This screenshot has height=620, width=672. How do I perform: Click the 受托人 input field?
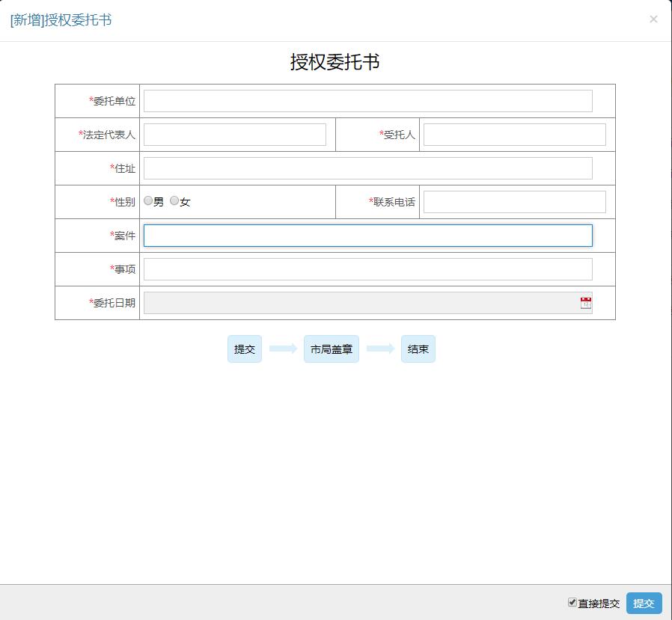click(x=514, y=135)
